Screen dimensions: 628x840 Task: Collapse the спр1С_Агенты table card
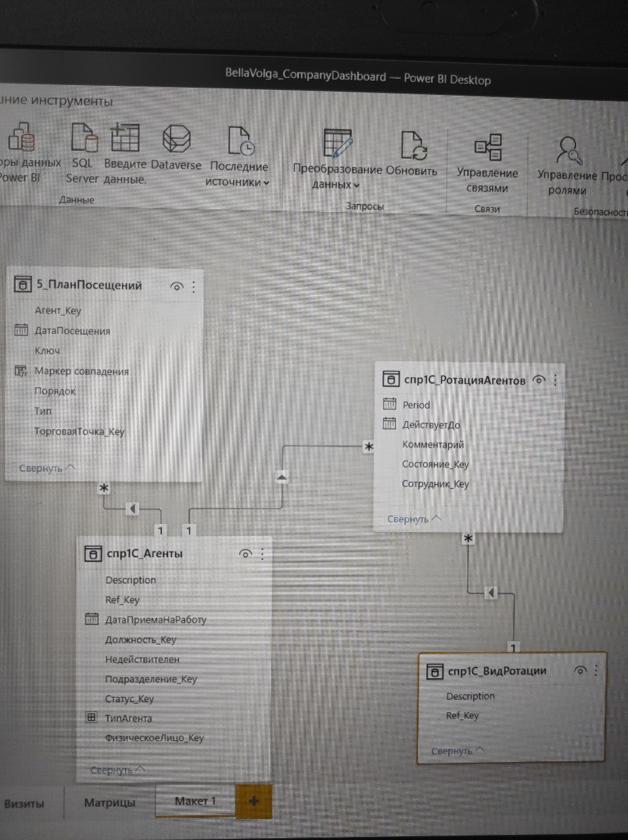(118, 770)
